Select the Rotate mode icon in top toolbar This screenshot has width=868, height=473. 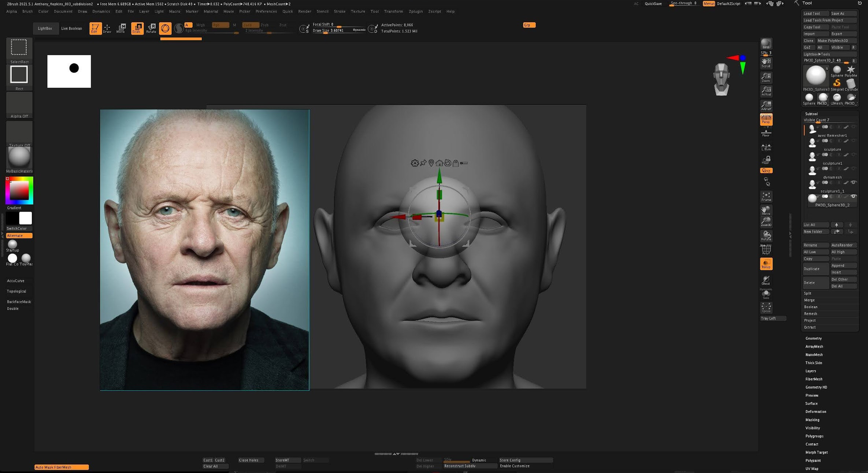[151, 28]
